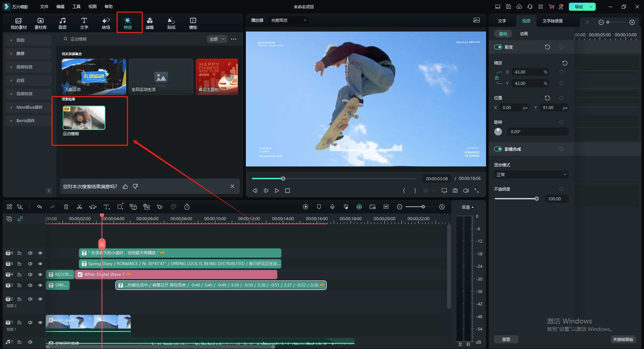This screenshot has width=644, height=349.
Task: Hide track 6 using its eye icon
Action: pos(40,253)
